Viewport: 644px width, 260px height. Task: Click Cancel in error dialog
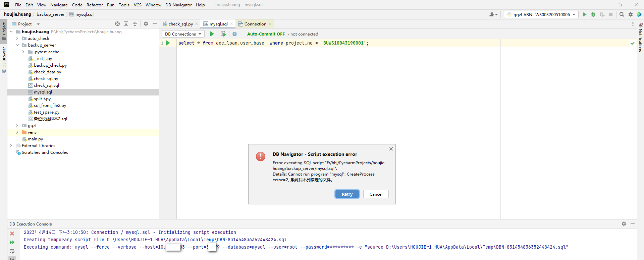pyautogui.click(x=376, y=194)
